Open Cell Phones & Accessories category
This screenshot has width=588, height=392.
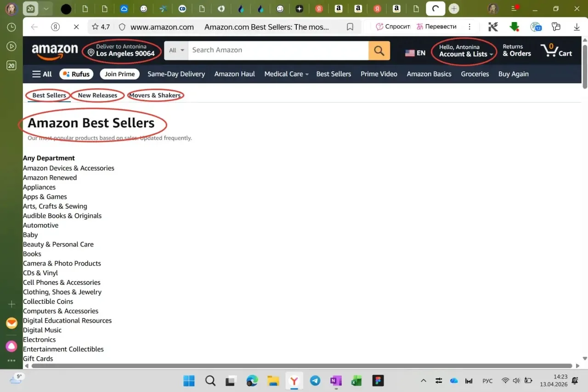pos(62,283)
